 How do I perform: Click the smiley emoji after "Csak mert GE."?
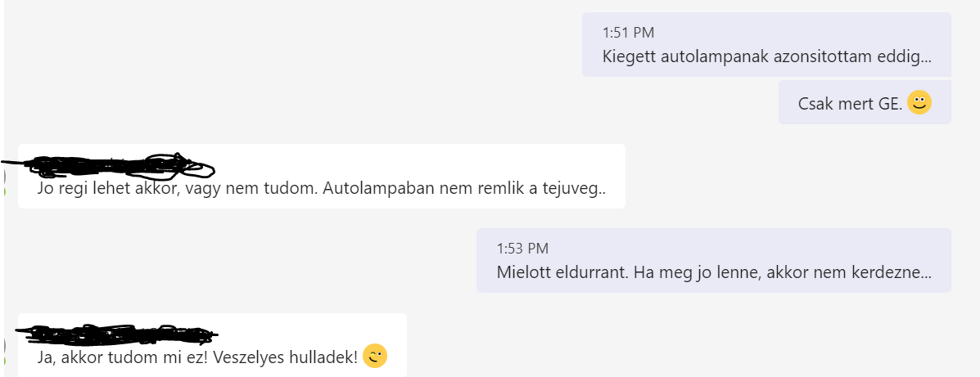919,103
